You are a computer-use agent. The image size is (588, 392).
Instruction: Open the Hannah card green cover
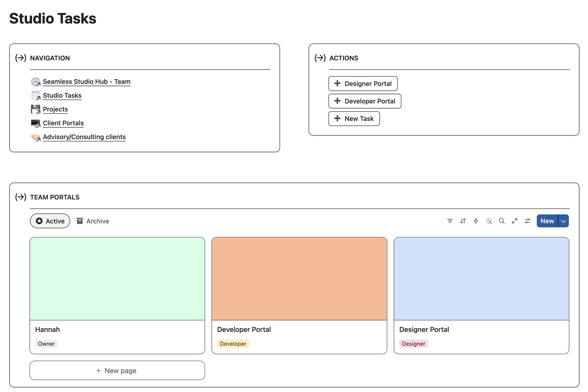point(117,279)
